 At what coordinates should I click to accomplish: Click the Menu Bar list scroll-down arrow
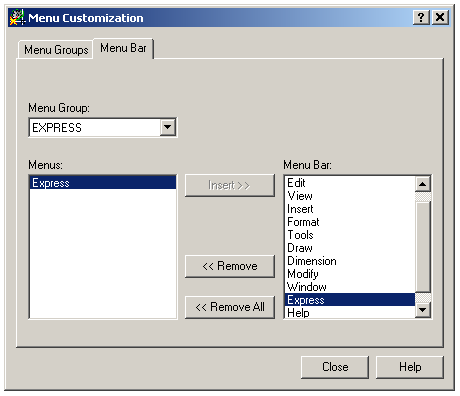[423, 310]
